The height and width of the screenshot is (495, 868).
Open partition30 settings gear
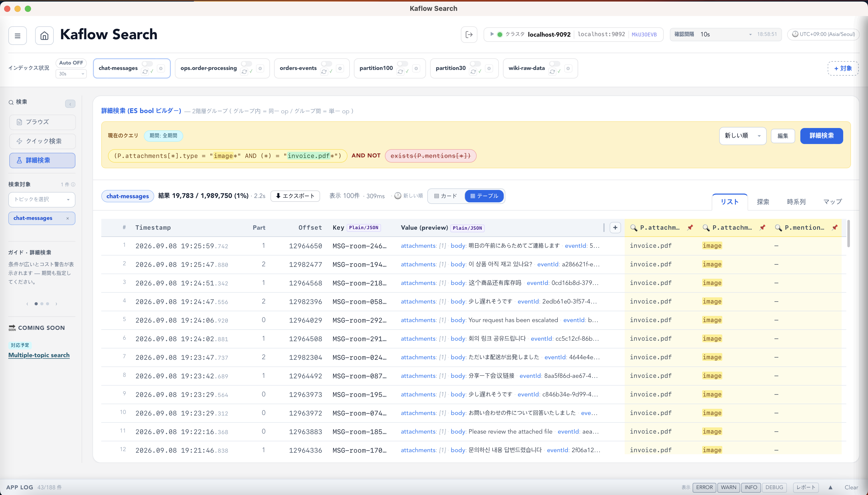(489, 68)
